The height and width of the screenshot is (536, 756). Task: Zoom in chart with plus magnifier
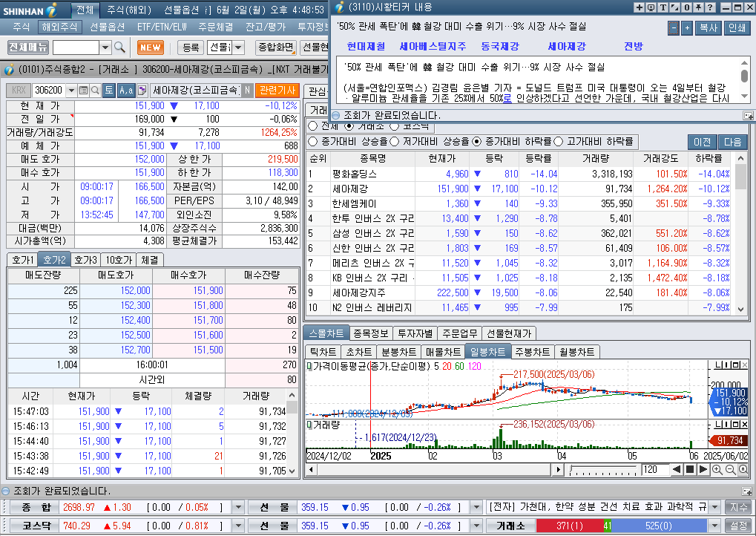click(x=717, y=469)
